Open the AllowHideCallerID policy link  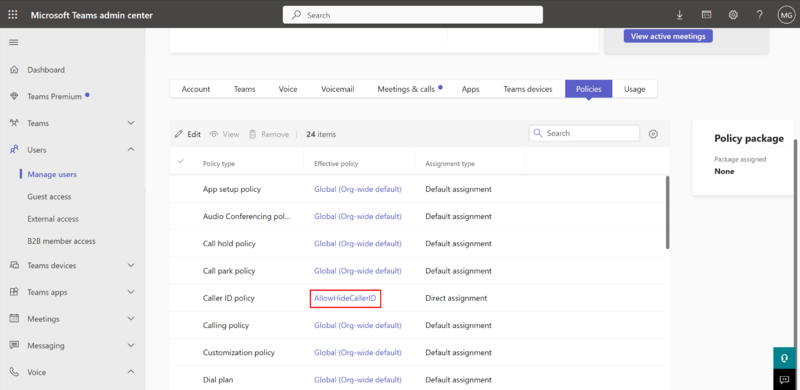(x=345, y=298)
